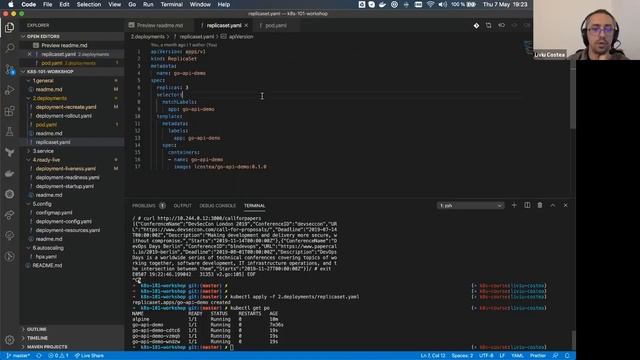
Task: Open the Selection menu in the menu bar
Action: pyautogui.click(x=89, y=4)
